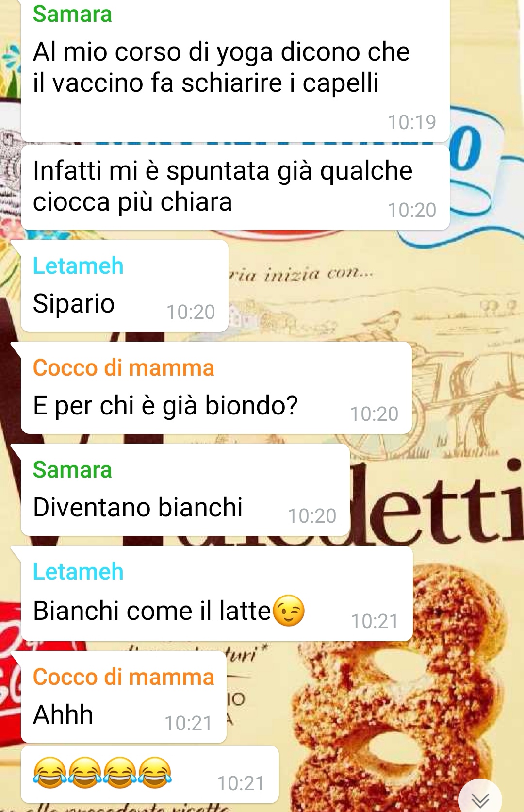Image resolution: width=524 pixels, height=812 pixels.
Task: Select the 'Bianchi come il latte' message text
Action: click(x=151, y=610)
